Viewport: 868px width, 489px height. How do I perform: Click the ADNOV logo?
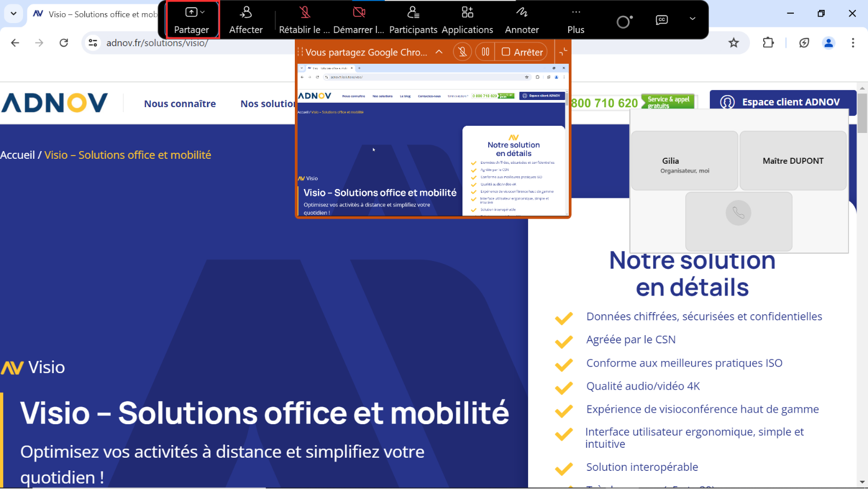pos(54,103)
